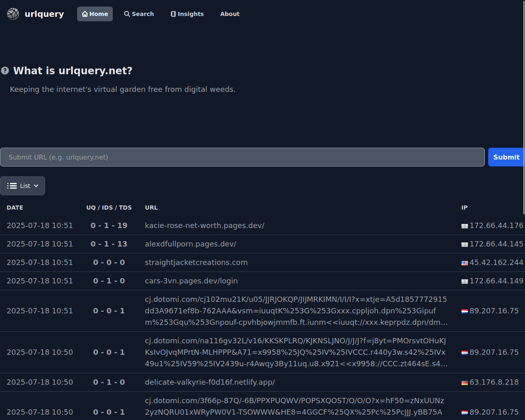The image size is (525, 420).
Task: Click IP address 172.66.44.149
Action: [496, 281]
